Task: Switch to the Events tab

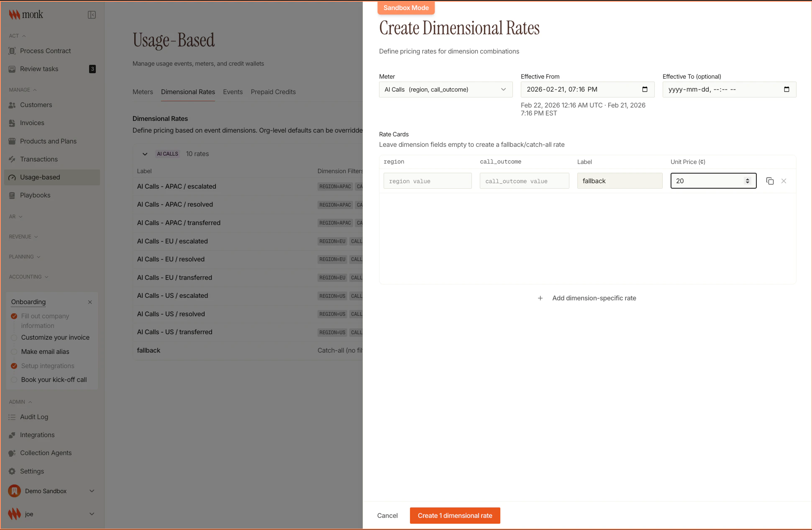Action: (x=233, y=92)
